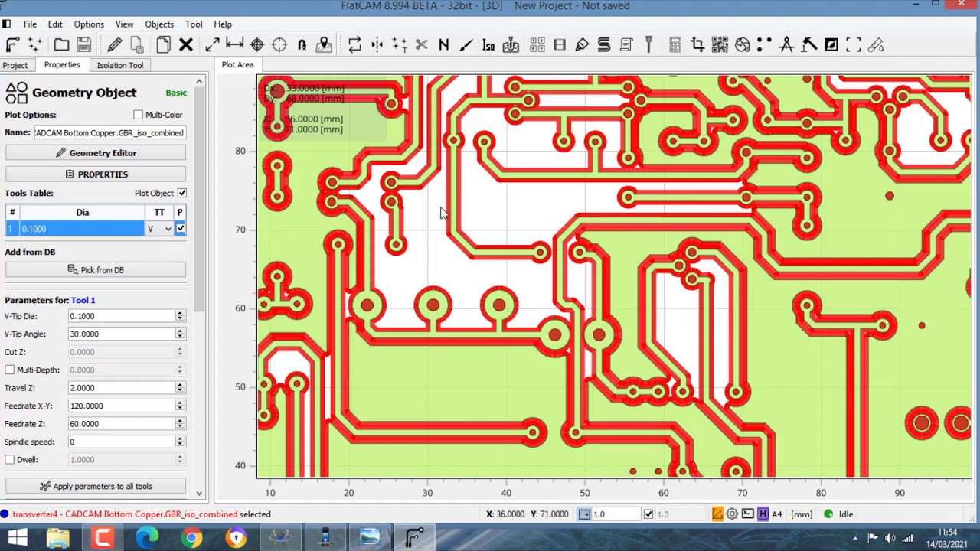Screen dimensions: 980x551
Task: Toggle the purple HUD 'H' icon
Action: point(763,514)
